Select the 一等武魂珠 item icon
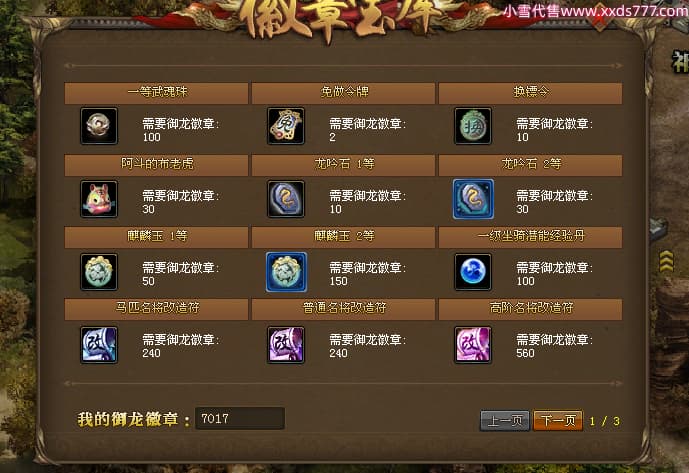Screen dimensions: 689x473 click(x=99, y=126)
